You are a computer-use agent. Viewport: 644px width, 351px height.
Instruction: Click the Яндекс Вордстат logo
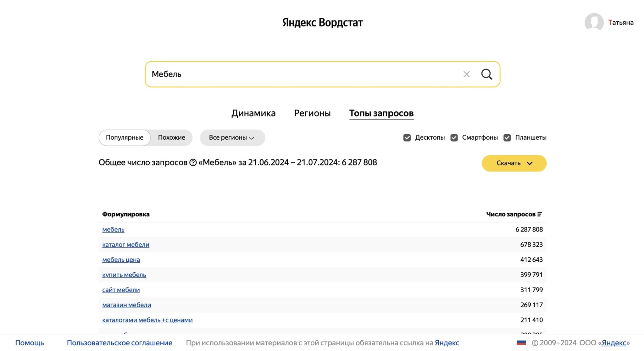tap(322, 22)
